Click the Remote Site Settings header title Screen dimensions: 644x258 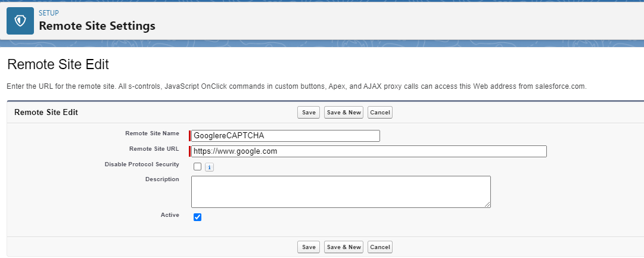click(x=97, y=26)
